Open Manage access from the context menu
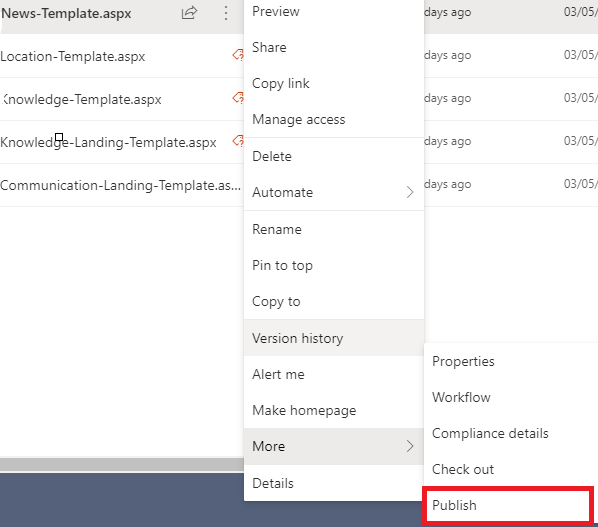Screen dimensions: 598x527 click(334, 119)
